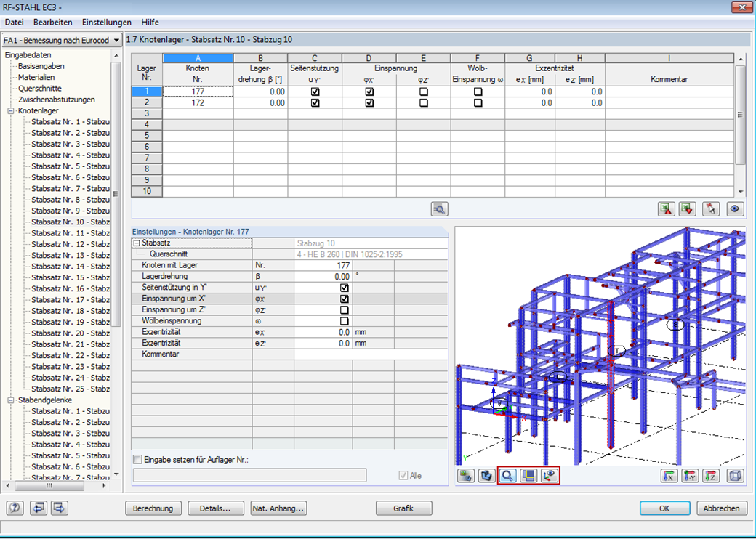The image size is (756, 539).
Task: Click the navigator horizontal scrollbar thumb
Action: pos(49,486)
